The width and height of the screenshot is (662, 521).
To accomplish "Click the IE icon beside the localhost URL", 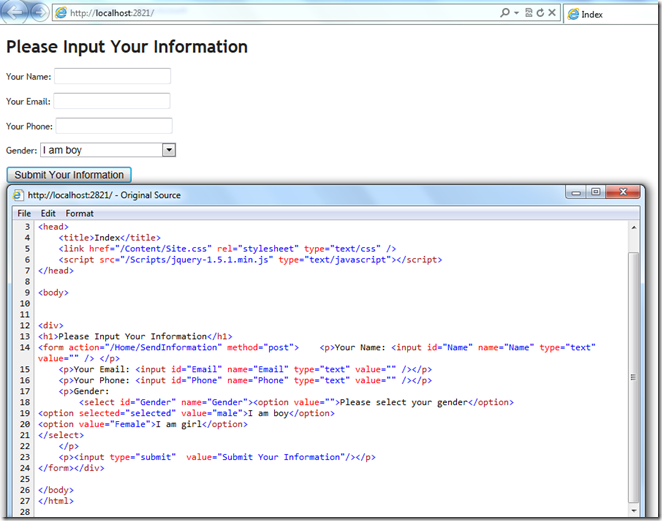I will (x=62, y=13).
